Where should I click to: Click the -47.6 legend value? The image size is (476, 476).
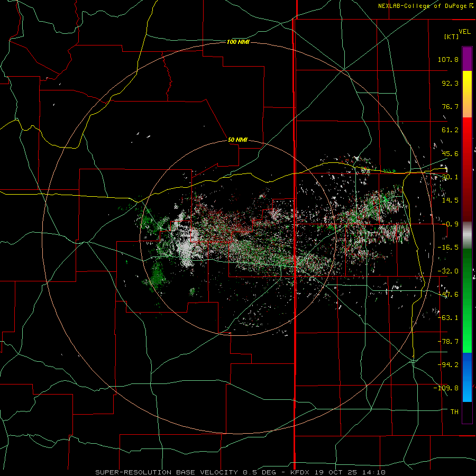click(x=448, y=295)
